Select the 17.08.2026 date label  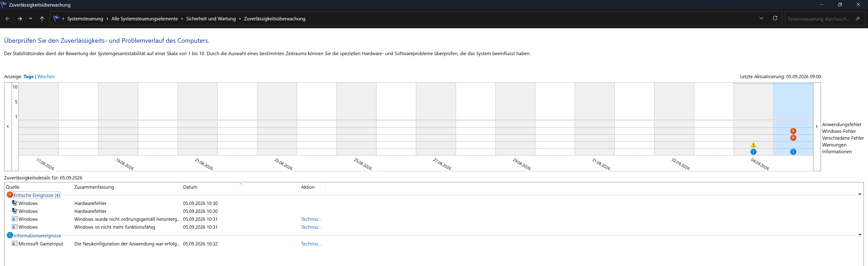45,164
